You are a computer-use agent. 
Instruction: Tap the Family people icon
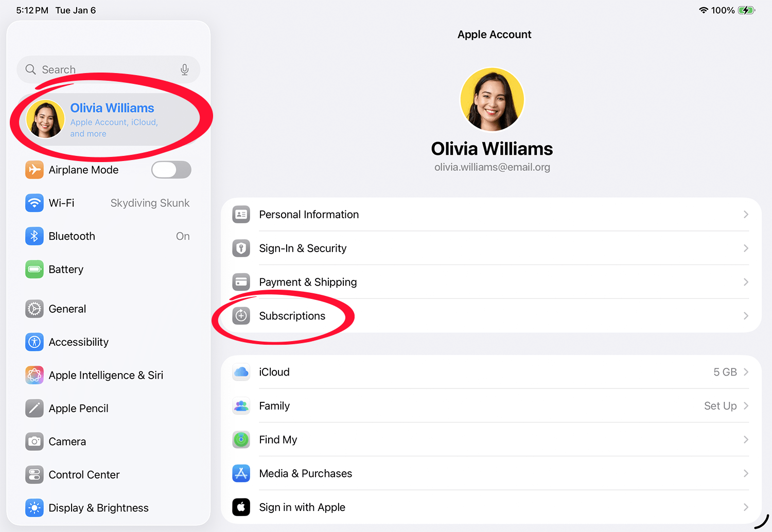point(241,406)
